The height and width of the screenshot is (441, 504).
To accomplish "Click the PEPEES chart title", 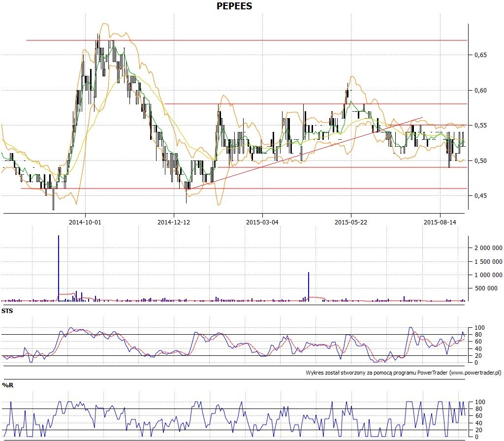I will [234, 6].
